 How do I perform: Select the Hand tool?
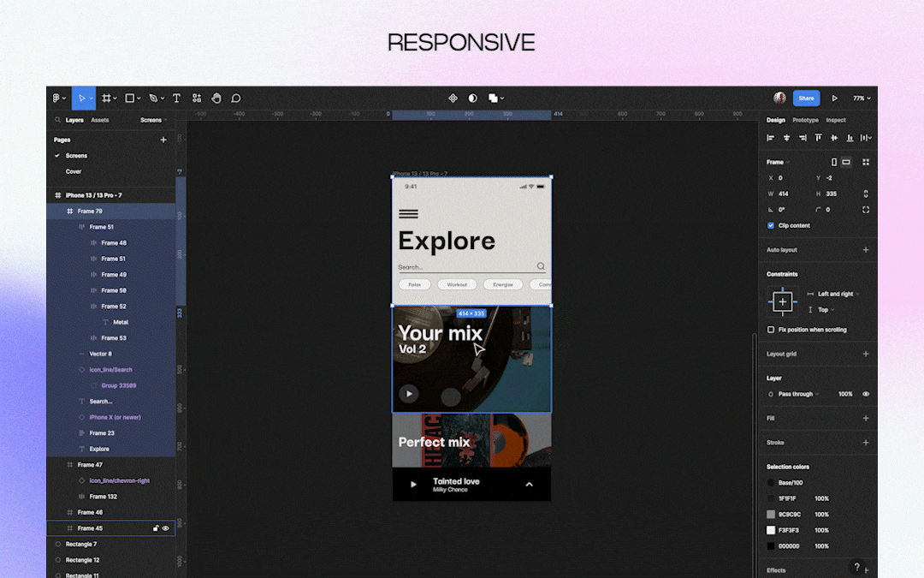216,98
